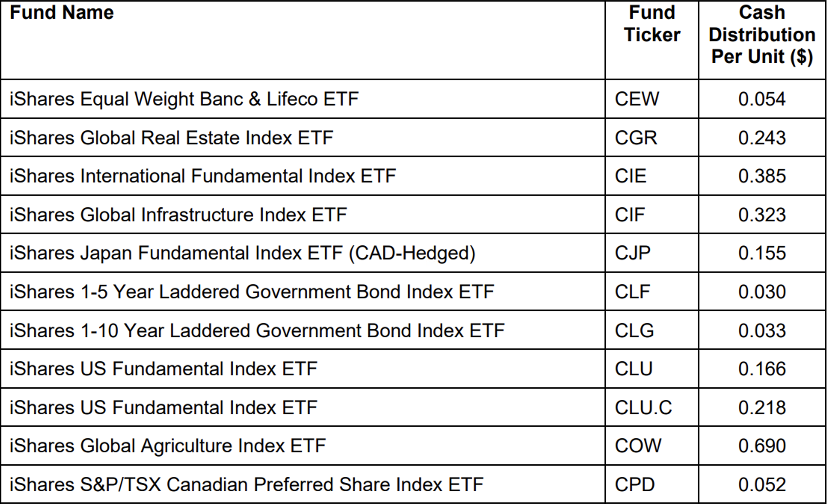Select the iShares Equal Weight Banc & Lifeco ETF name
827x504 pixels.
[184, 99]
